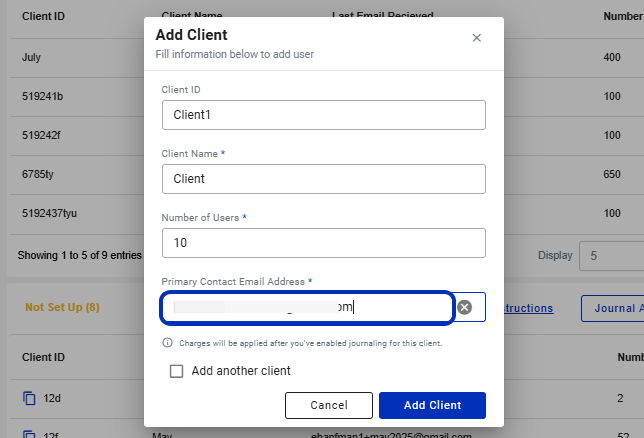Click the blue Add Client button

coord(432,405)
